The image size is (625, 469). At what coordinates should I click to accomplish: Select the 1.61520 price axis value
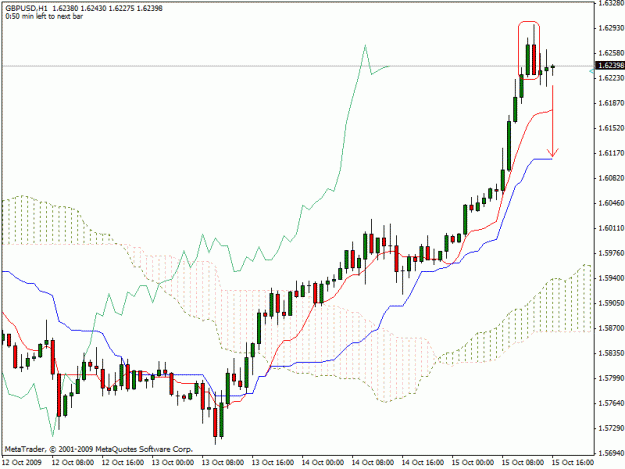coord(611,128)
